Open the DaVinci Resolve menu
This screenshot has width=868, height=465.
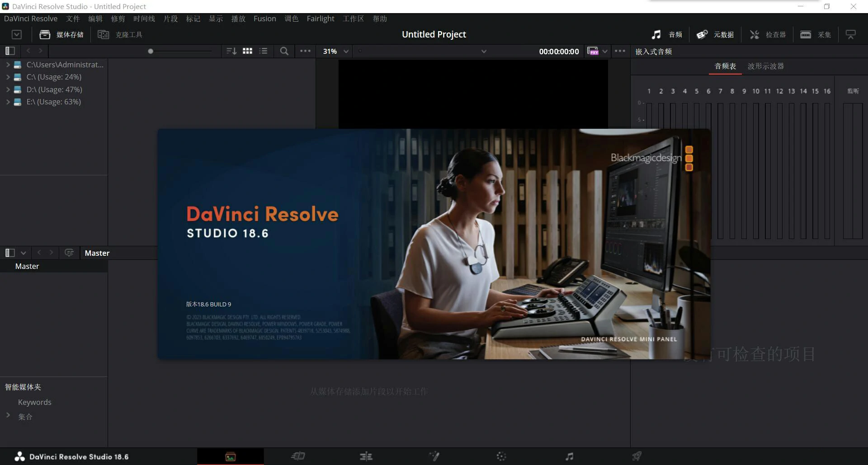pos(31,19)
